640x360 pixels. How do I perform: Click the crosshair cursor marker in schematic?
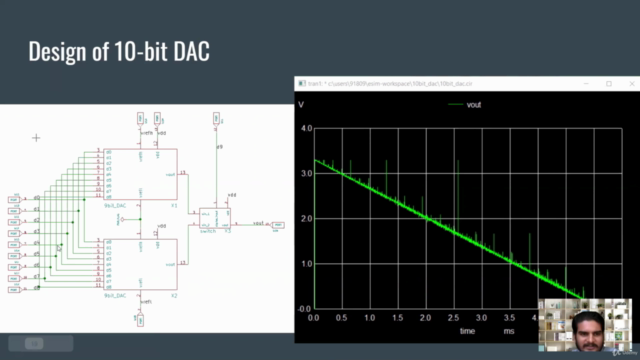point(36,138)
